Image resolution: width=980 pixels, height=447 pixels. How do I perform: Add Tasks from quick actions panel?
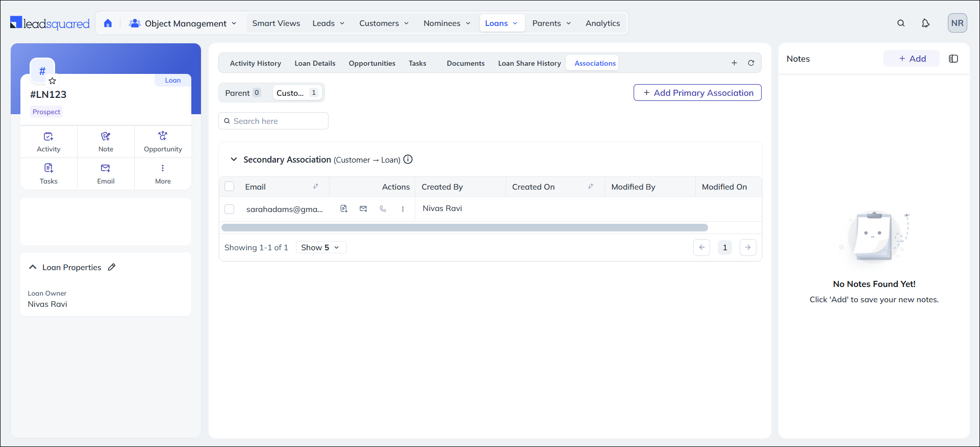(48, 174)
